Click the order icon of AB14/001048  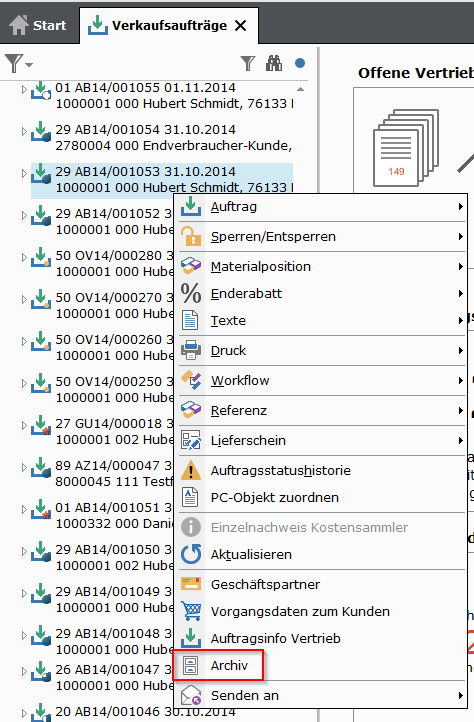(x=41, y=635)
